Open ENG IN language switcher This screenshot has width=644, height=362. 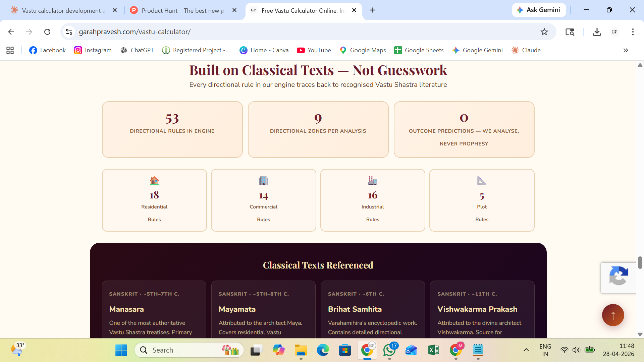(545, 350)
